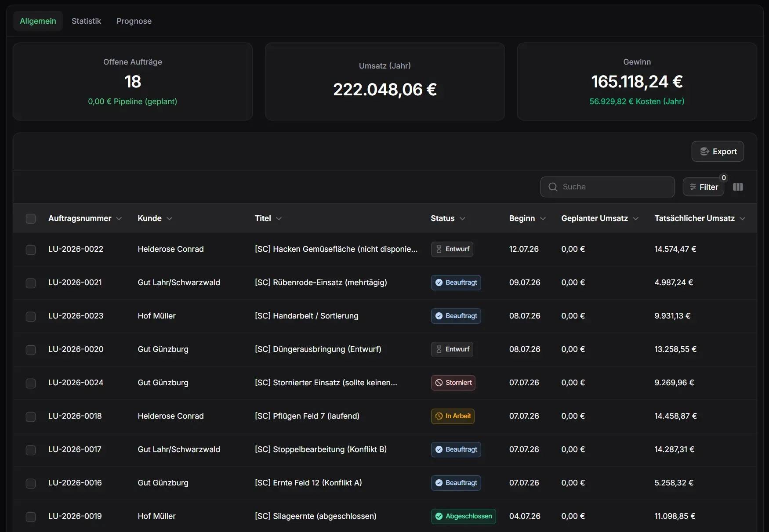Click the Beauftragt badge on the Rübenrode-Einsatz row
Viewport: 769px width, 532px height.
(456, 282)
